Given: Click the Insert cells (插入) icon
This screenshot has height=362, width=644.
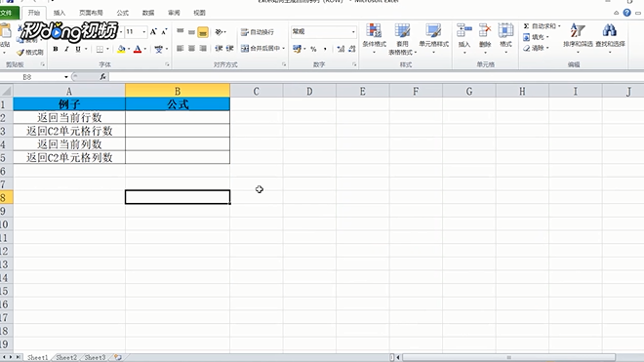Looking at the screenshot, I should coord(464,31).
